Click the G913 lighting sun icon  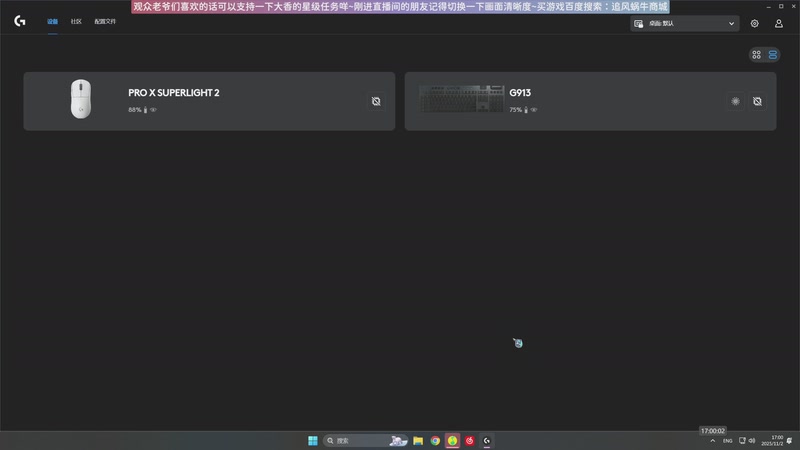[x=735, y=101]
